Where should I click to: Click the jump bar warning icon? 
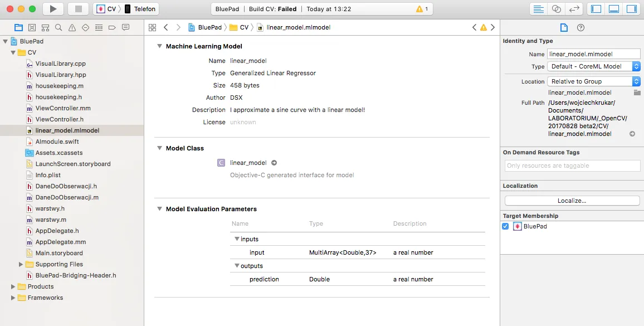[x=484, y=27]
